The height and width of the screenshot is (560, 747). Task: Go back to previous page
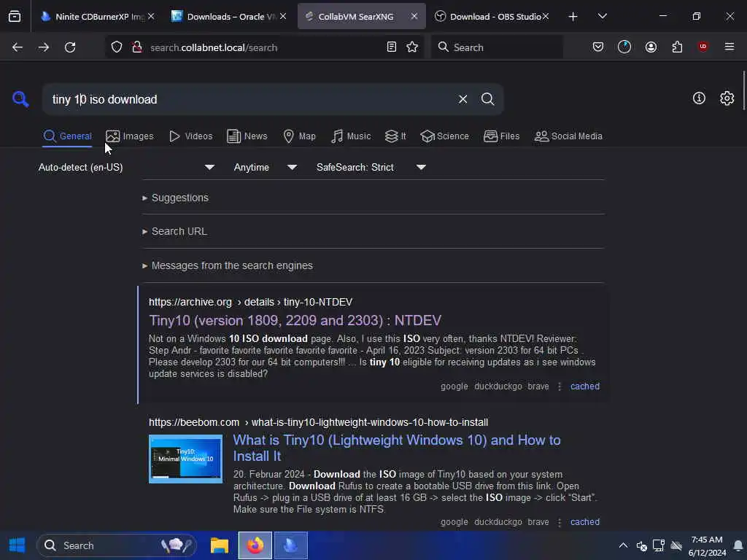18,47
